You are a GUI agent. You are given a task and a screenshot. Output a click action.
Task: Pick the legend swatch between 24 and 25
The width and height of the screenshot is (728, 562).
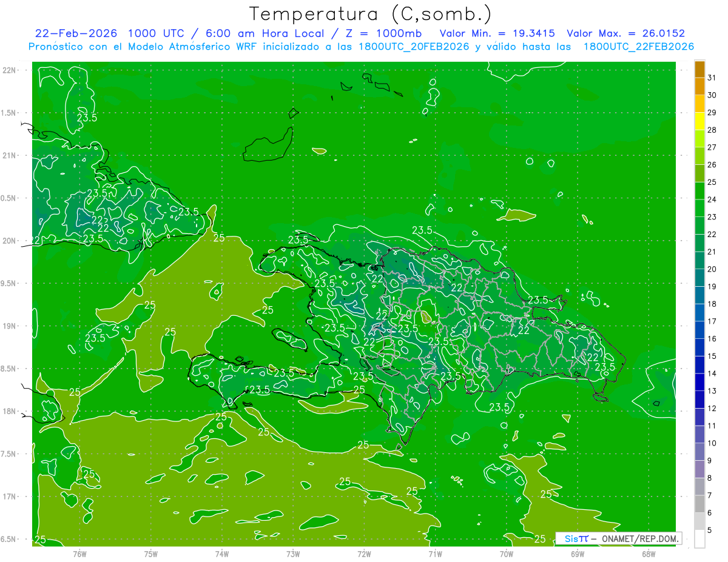(x=699, y=191)
